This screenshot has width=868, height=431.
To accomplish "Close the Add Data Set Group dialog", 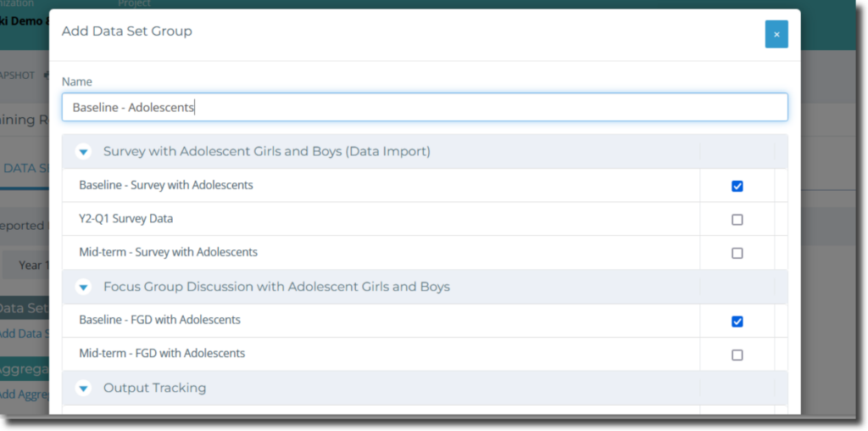I will [776, 34].
